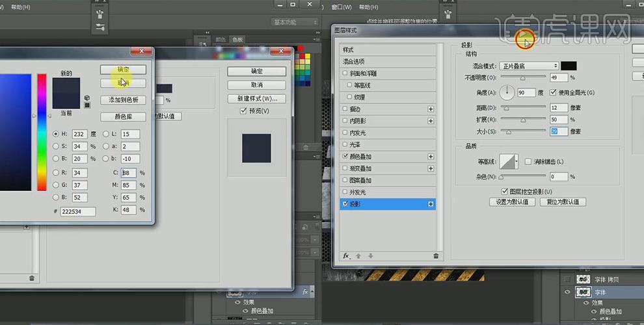The width and height of the screenshot is (644, 325).
Task: Select the L lightness radio button
Action: (105, 134)
